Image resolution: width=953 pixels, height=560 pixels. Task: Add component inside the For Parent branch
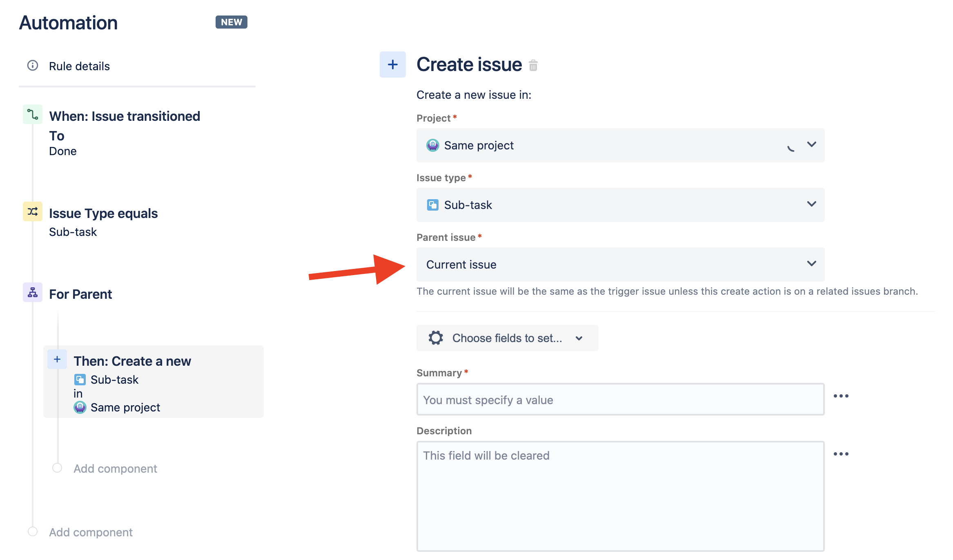pyautogui.click(x=115, y=469)
